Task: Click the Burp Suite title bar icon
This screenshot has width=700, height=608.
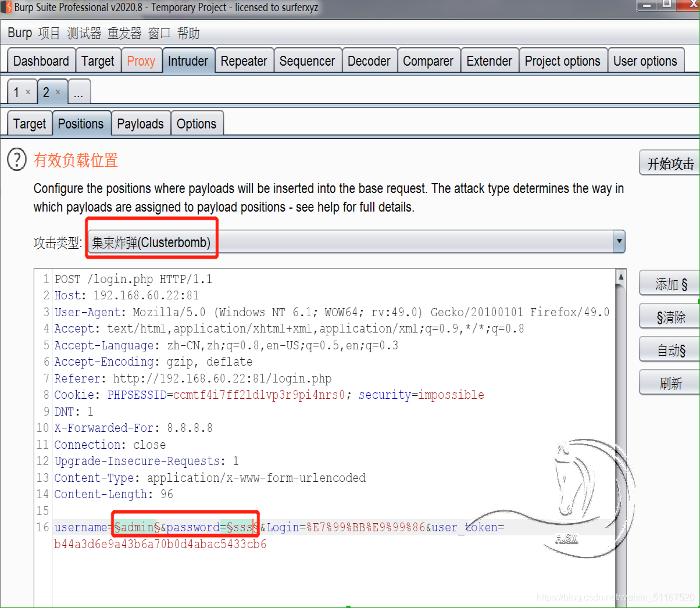Action: click(x=6, y=8)
